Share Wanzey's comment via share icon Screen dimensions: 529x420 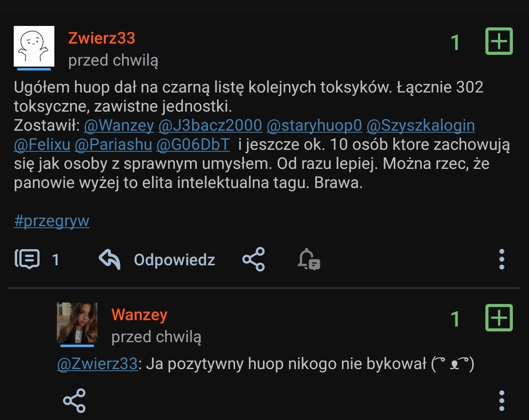pyautogui.click(x=74, y=401)
